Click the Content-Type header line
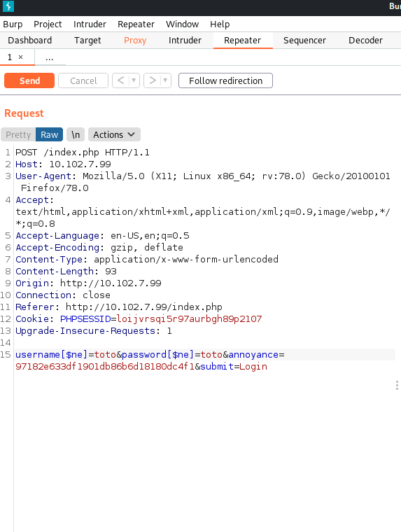401x532 pixels. 147,259
